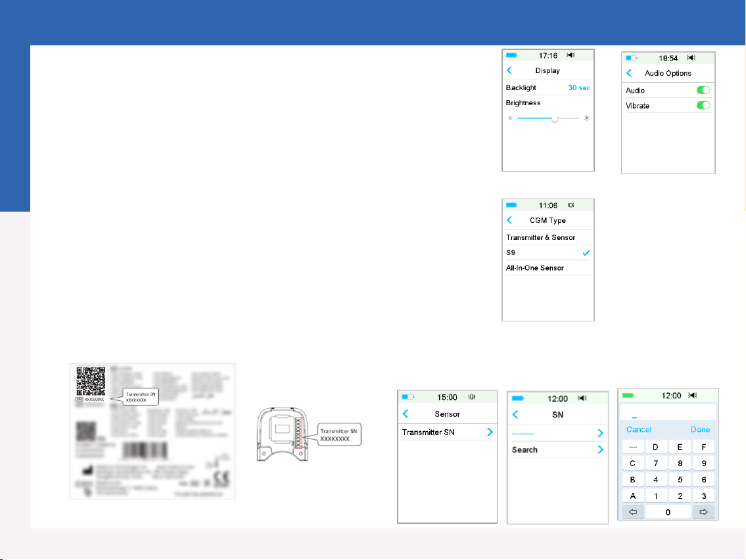Tap sound icon beside 17:16 time
This screenshot has width=746, height=560.
click(571, 56)
